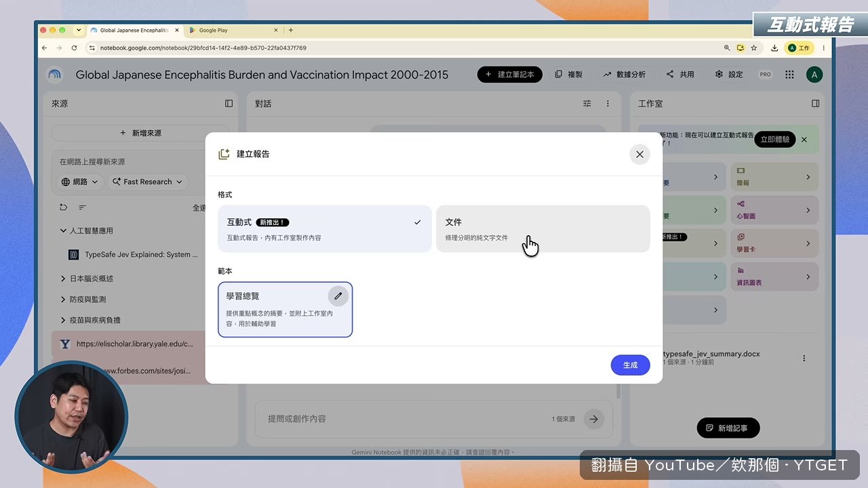Choose the 學習總覽 template card
868x488 pixels.
(x=285, y=310)
